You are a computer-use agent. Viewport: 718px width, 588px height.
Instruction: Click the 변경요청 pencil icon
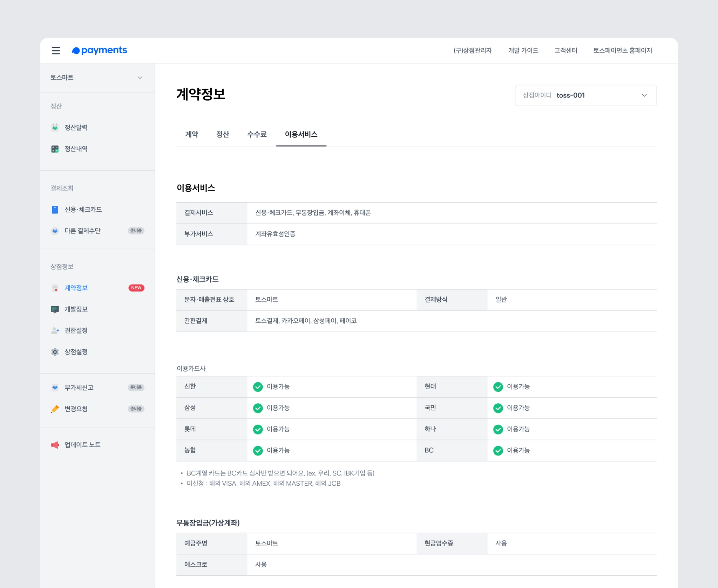coord(55,409)
